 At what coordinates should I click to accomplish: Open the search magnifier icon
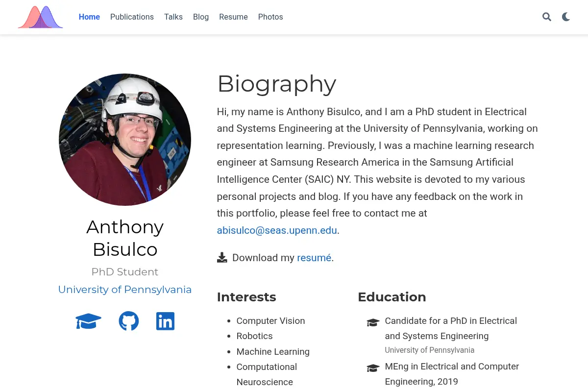click(x=547, y=17)
